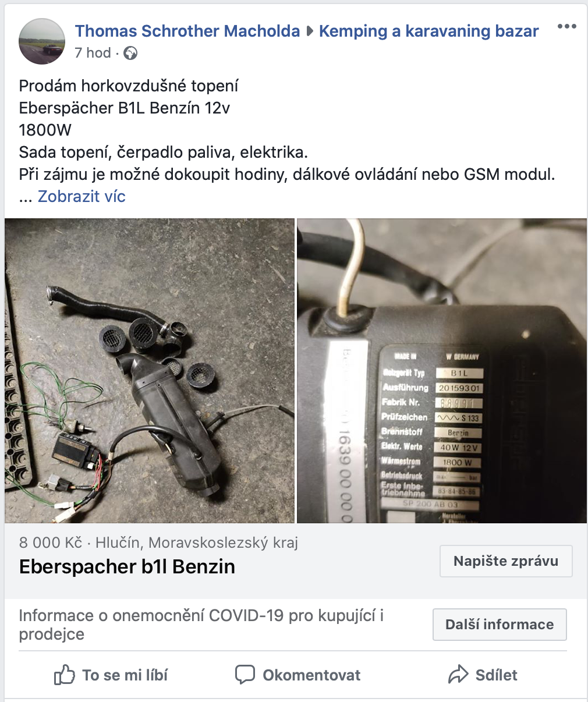Click the Sdílet label
This screenshot has height=702, width=588.
pos(497,675)
